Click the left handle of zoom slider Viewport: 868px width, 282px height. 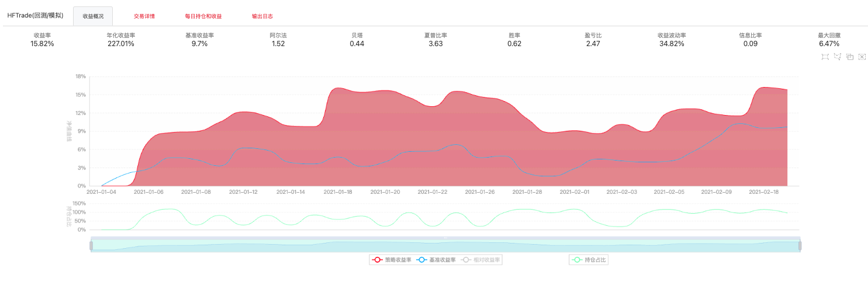coord(91,246)
